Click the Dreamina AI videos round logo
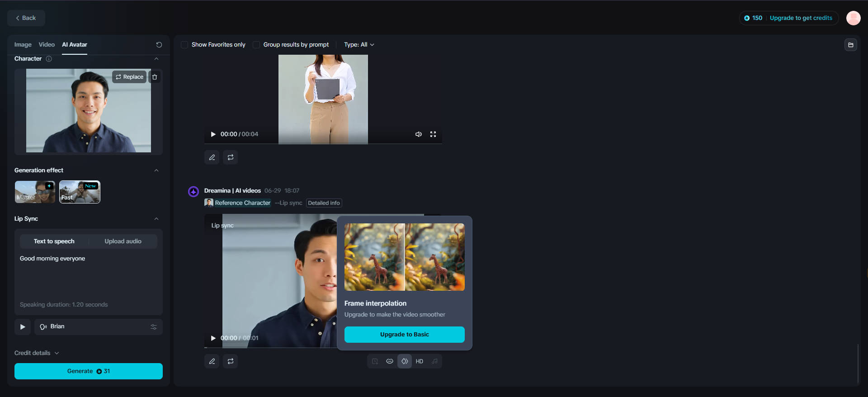The image size is (868, 397). pyautogui.click(x=193, y=192)
